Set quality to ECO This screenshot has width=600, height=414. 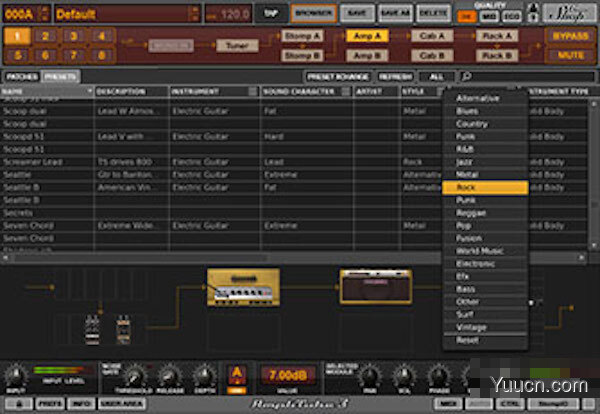[x=512, y=16]
